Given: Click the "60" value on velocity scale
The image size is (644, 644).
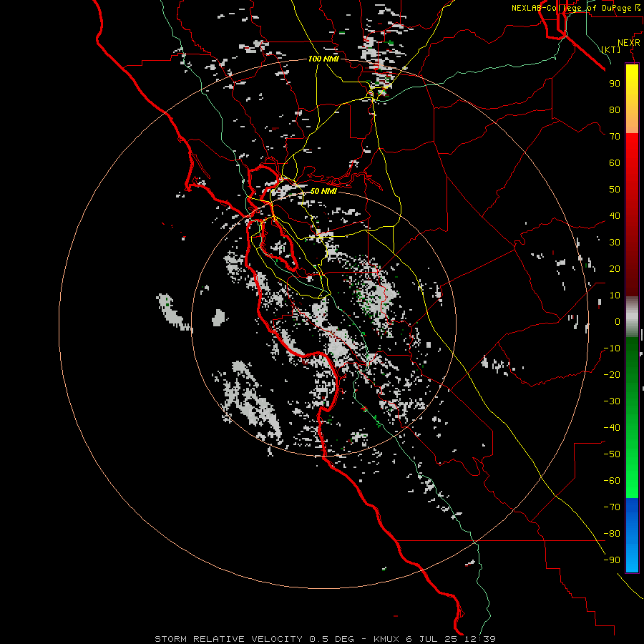Looking at the screenshot, I should click(x=615, y=162).
